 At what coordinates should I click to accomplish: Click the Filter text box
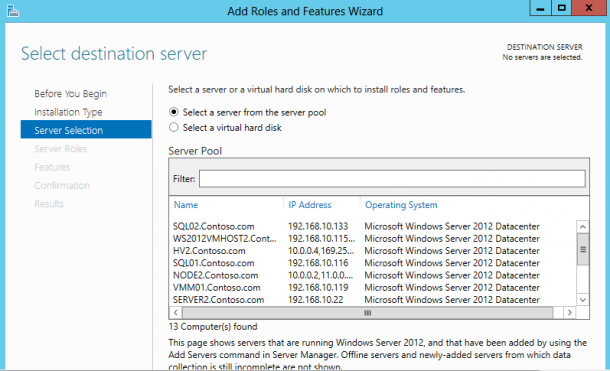tap(392, 179)
